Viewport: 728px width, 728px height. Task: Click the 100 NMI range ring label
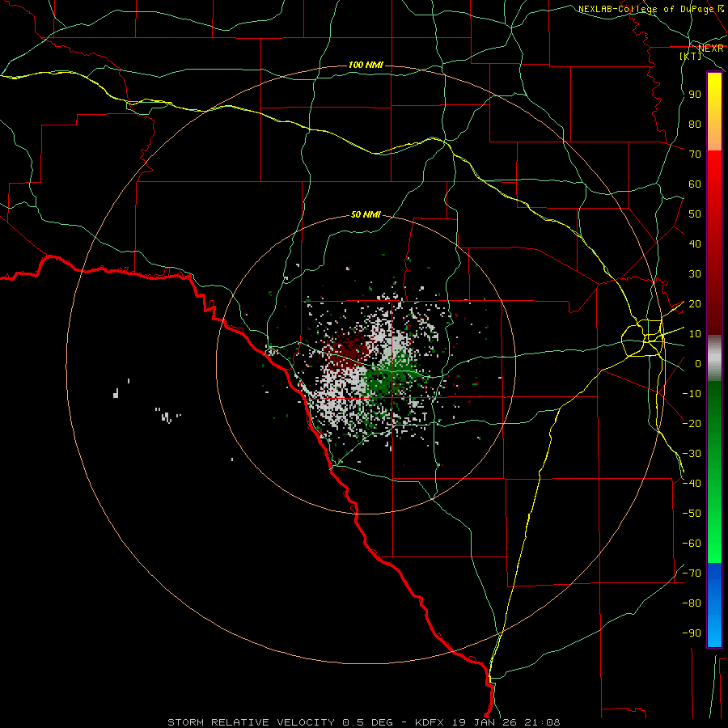pyautogui.click(x=366, y=65)
